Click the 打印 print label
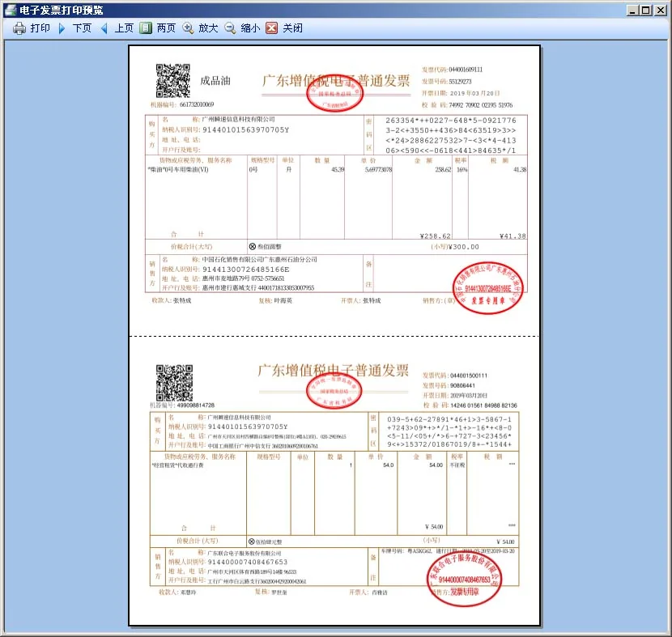This screenshot has height=637, width=672. coord(40,28)
